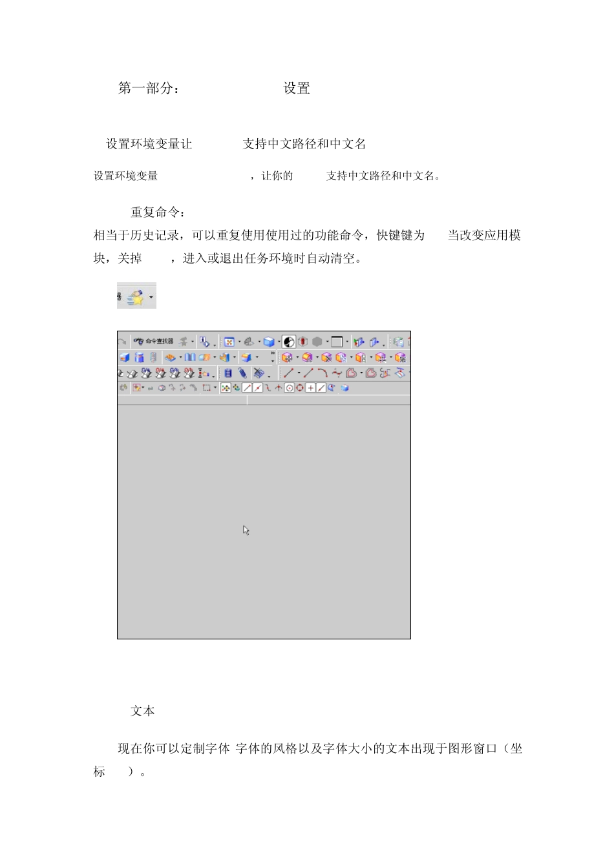Click the Fit view icon with orange arrows
This screenshot has height=868, width=614.
pyautogui.click(x=229, y=342)
